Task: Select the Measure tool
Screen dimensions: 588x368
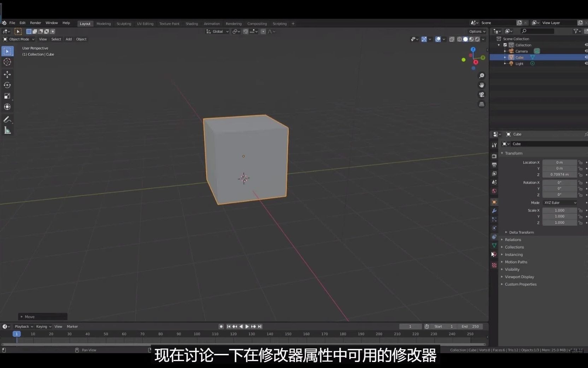Action: 7,130
